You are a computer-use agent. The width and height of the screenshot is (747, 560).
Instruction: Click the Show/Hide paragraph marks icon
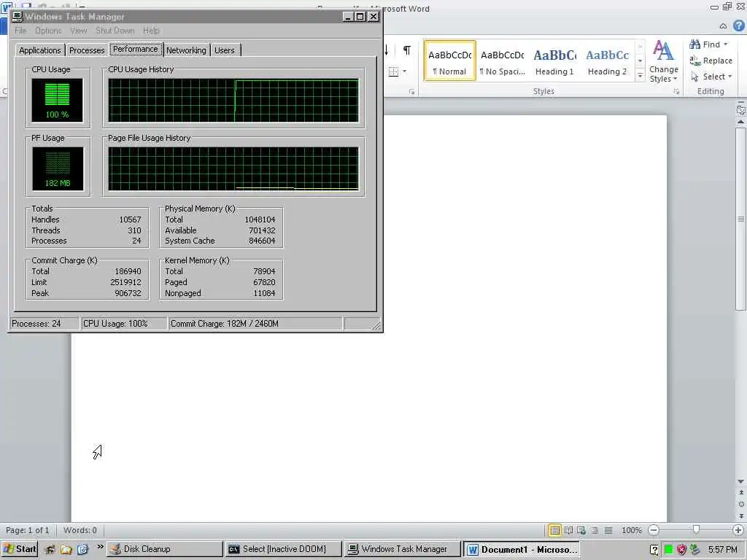(407, 50)
